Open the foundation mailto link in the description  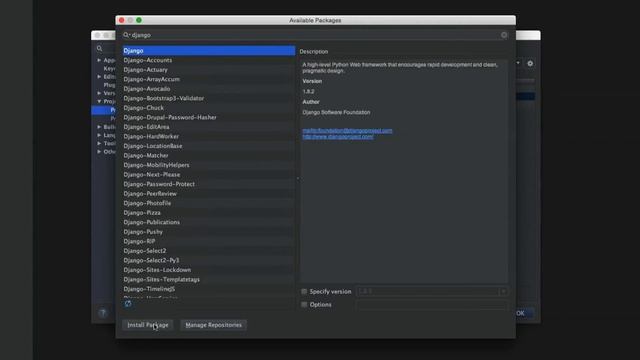[347, 131]
